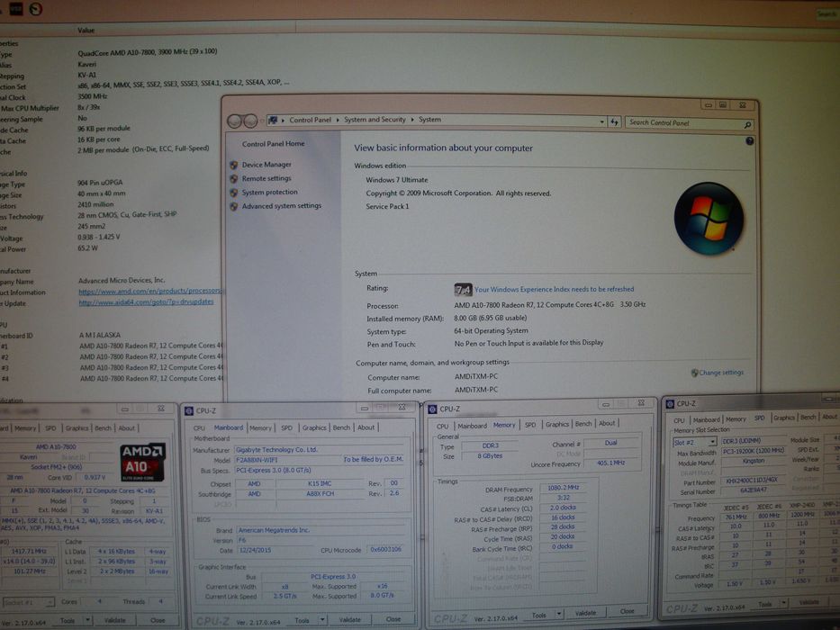The height and width of the screenshot is (630, 840).
Task: Open the Device Manager link
Action: [x=266, y=165]
